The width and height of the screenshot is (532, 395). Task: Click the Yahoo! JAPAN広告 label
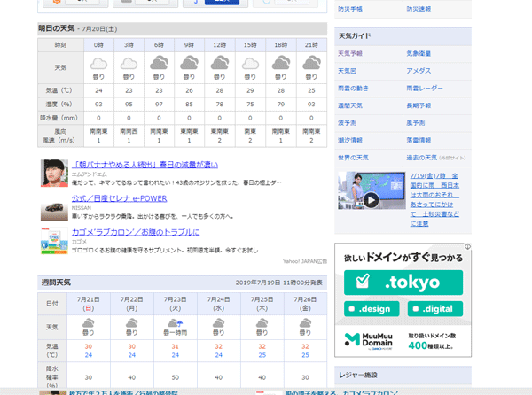coord(305,261)
